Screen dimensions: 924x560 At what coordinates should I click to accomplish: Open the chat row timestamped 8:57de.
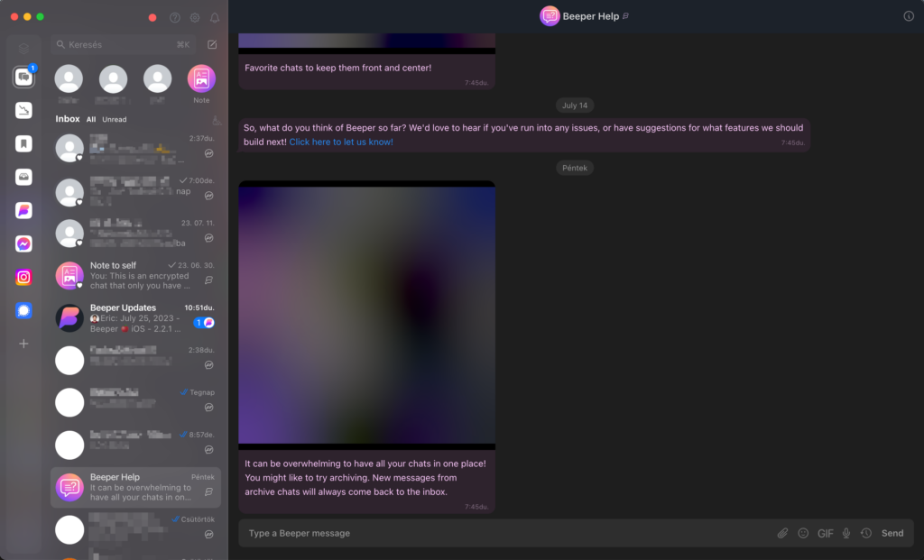pos(135,445)
